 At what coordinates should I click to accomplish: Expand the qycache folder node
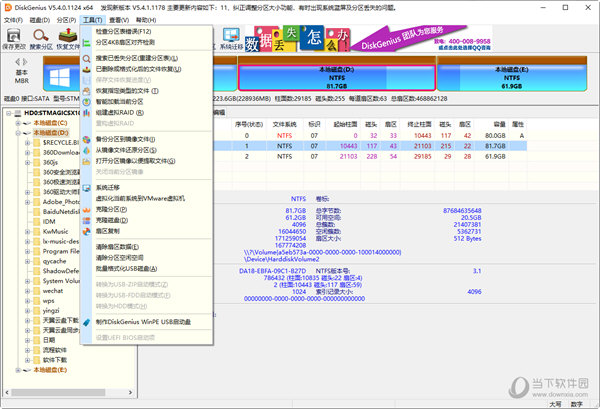click(28, 261)
